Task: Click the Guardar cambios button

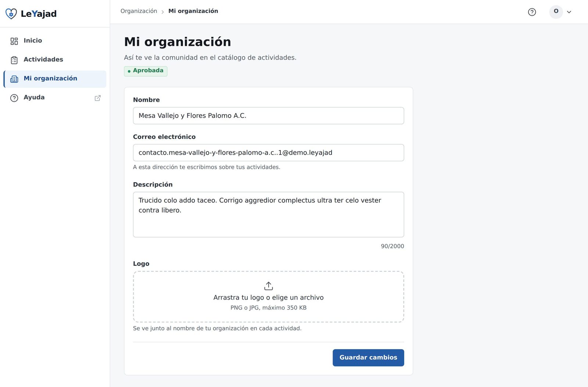Action: (368, 358)
